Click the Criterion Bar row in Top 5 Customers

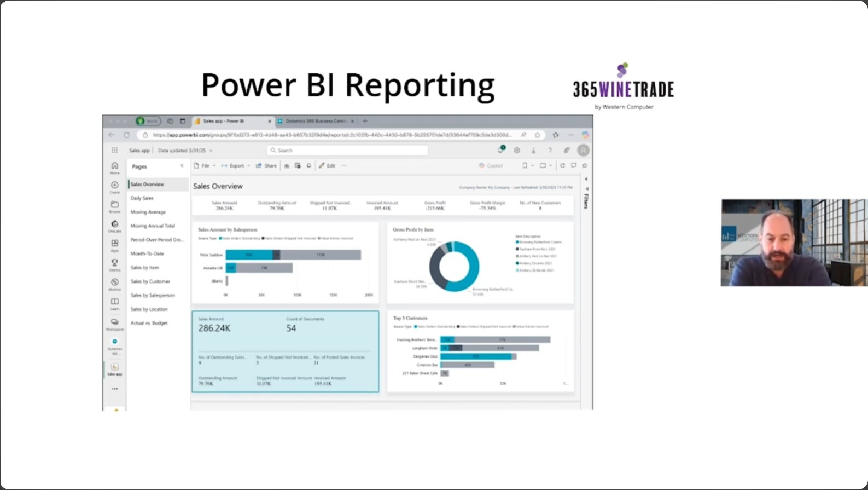click(x=468, y=365)
